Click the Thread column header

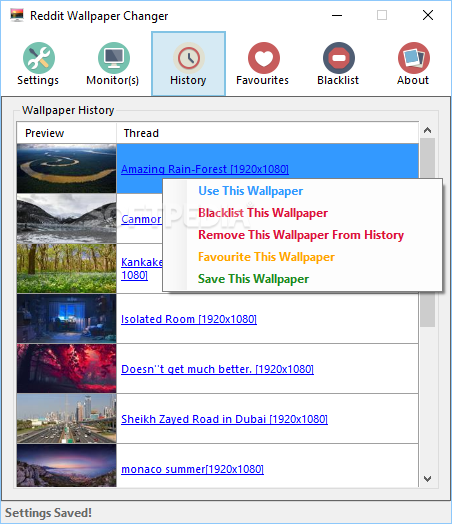coord(267,133)
